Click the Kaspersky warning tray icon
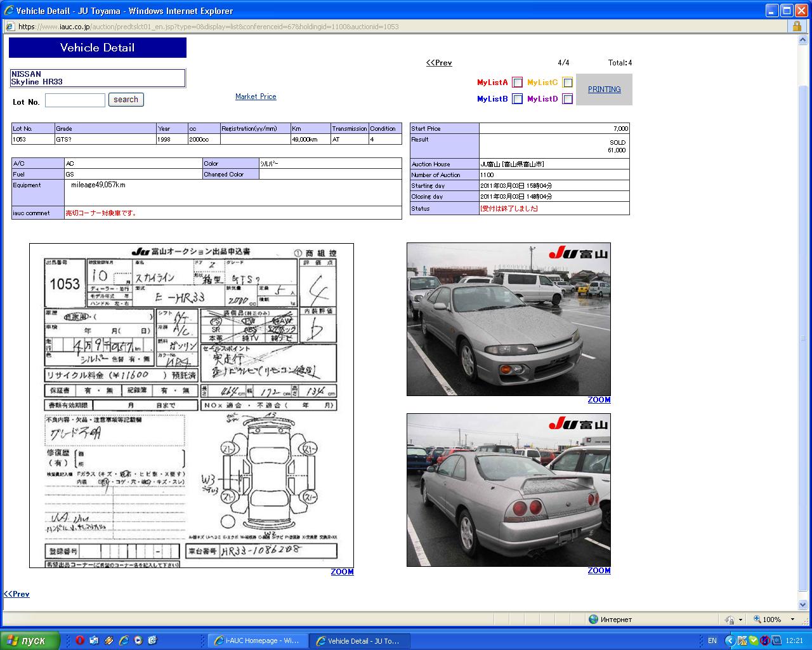Viewport: 812px width, 650px height. click(x=742, y=640)
